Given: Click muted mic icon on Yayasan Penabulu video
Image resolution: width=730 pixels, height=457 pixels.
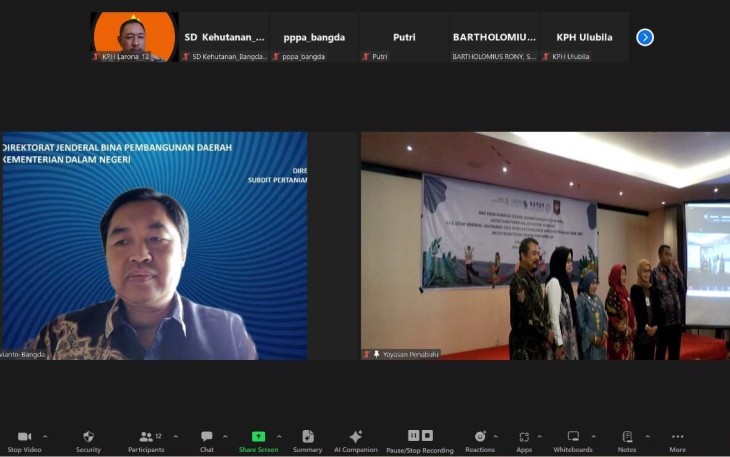Looking at the screenshot, I should click(366, 355).
